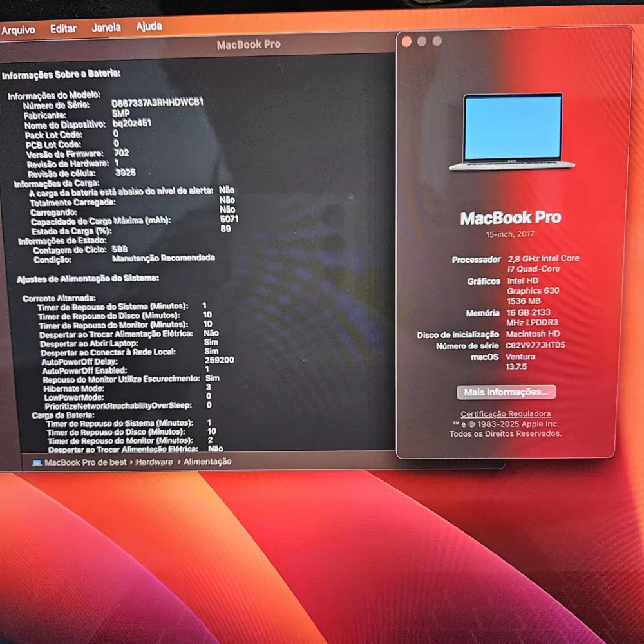Click the 'MacBook Pro' window title

pyautogui.click(x=249, y=44)
